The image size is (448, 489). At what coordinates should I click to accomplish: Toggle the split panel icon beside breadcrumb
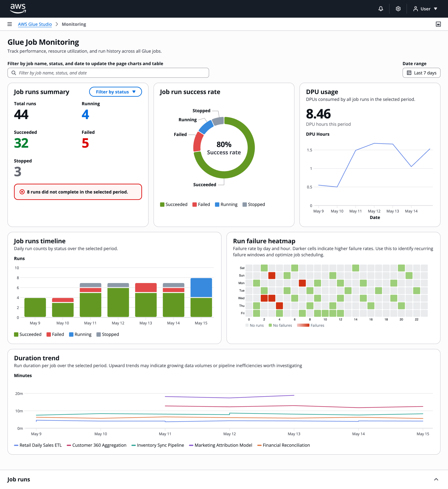[x=438, y=24]
